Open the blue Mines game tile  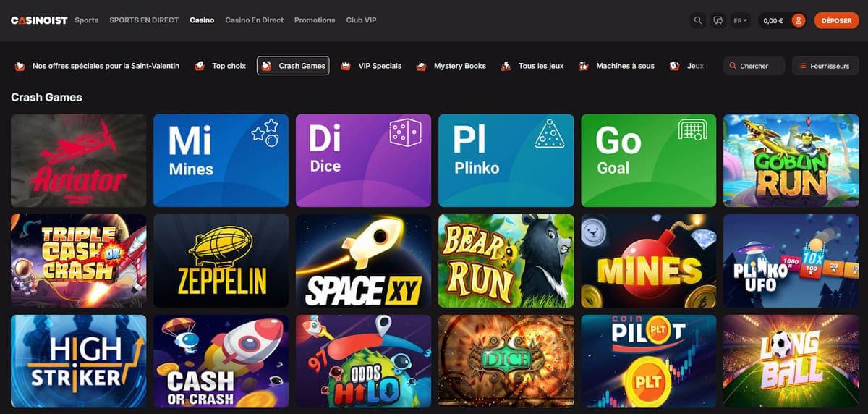click(221, 161)
